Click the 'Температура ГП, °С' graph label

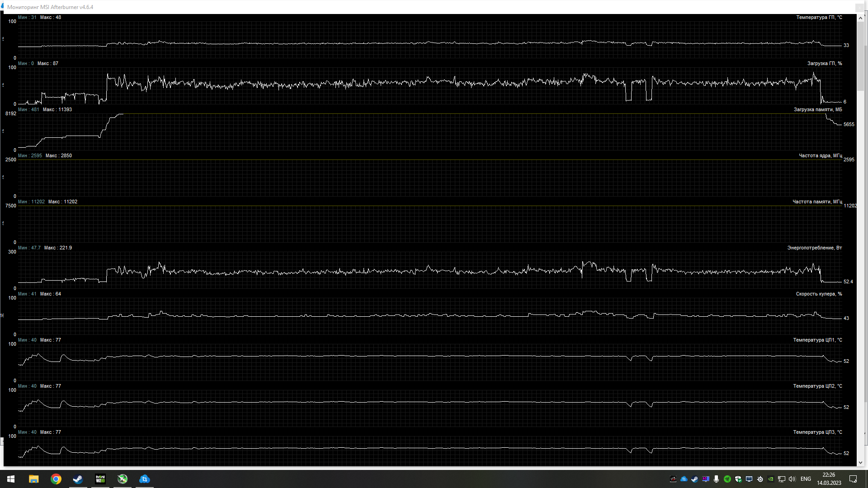tap(819, 18)
